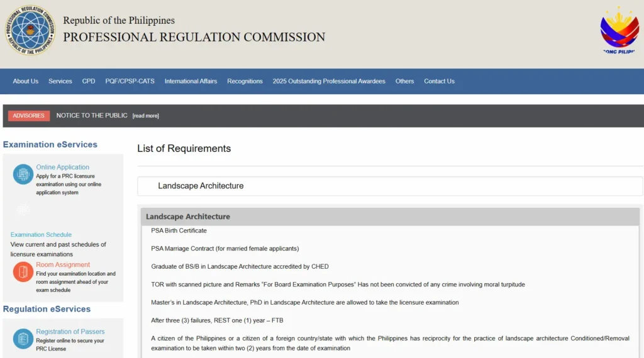Click the citizen of the Philippines paragraph
Screen dimensions: 644x358
[x=390, y=343]
